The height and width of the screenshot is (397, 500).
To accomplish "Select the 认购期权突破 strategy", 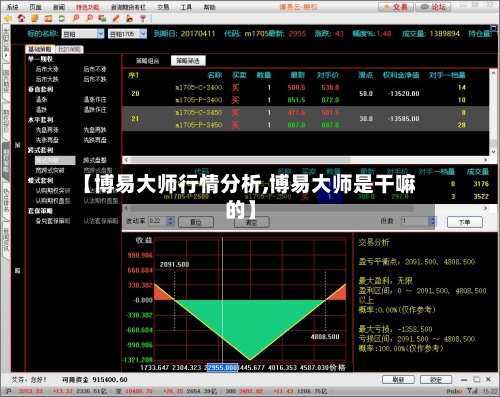I will 53,191.
